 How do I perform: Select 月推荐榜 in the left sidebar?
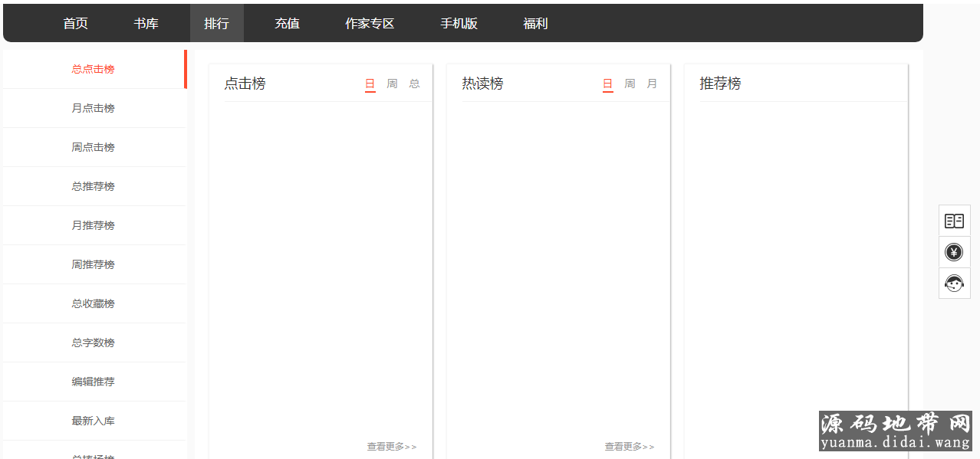pos(94,225)
